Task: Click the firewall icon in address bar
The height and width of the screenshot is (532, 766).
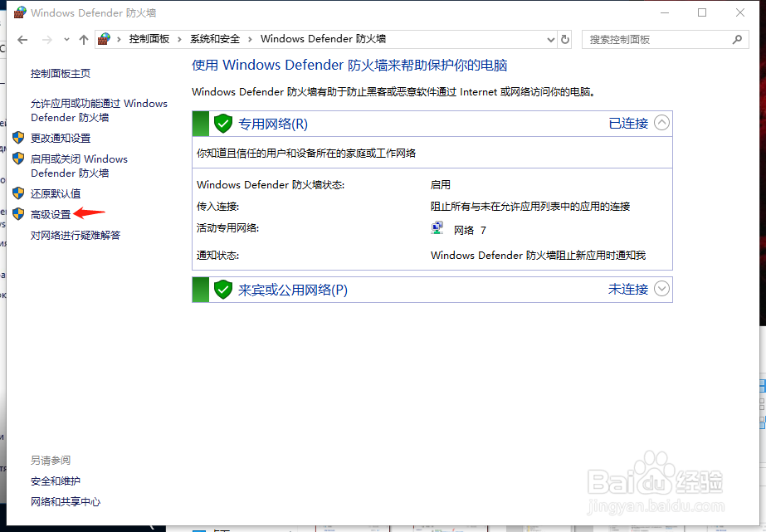Action: [x=104, y=39]
